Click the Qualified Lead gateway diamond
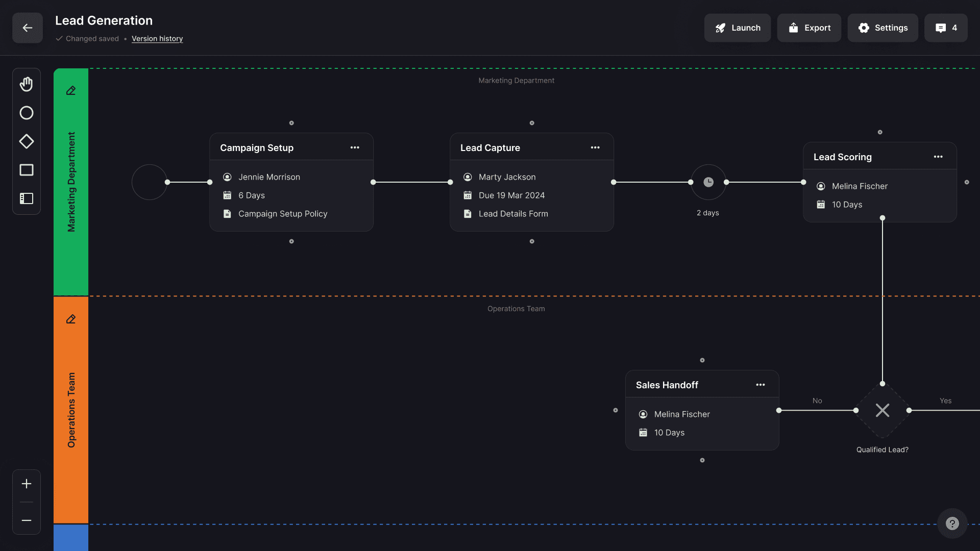The width and height of the screenshot is (980, 551). [883, 410]
